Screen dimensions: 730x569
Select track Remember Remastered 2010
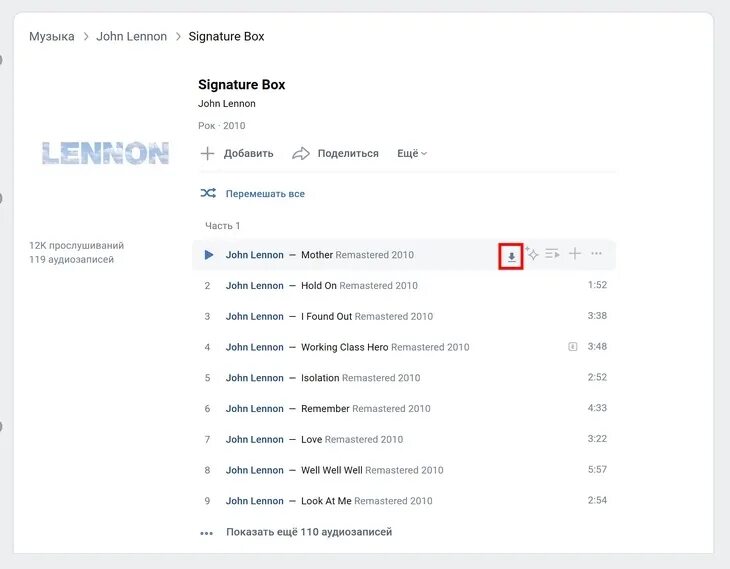(x=365, y=408)
